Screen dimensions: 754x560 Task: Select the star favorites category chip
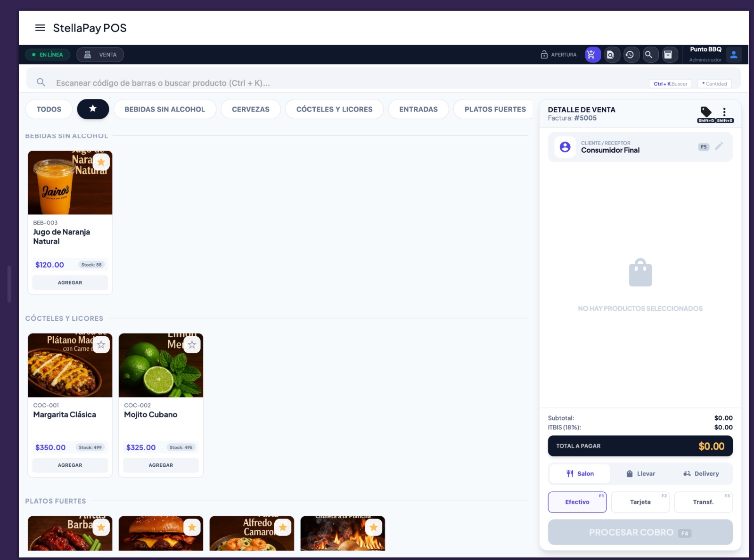(93, 109)
